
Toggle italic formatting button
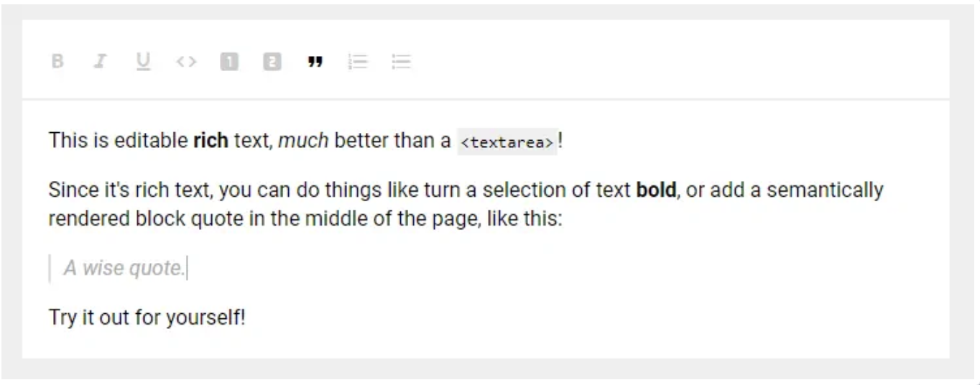(x=99, y=62)
